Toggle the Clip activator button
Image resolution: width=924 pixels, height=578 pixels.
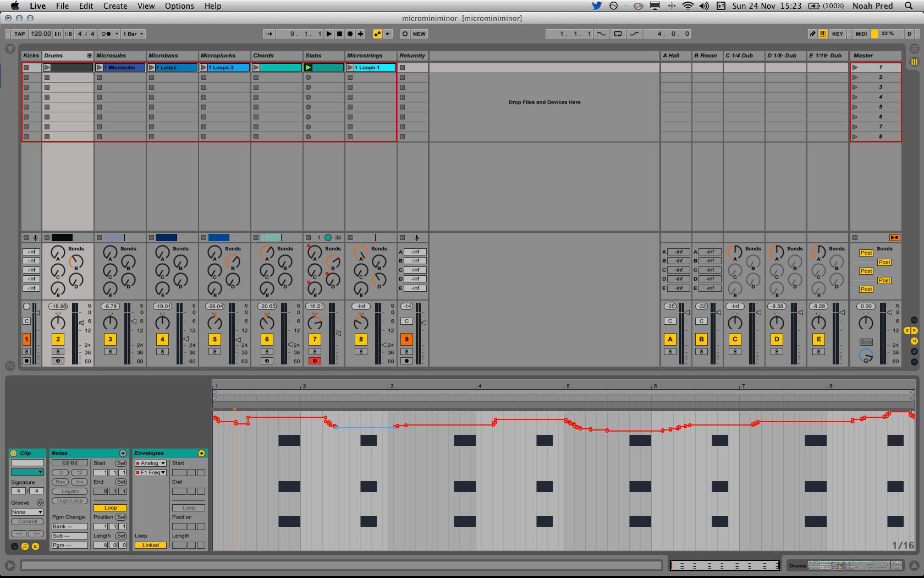[x=14, y=453]
